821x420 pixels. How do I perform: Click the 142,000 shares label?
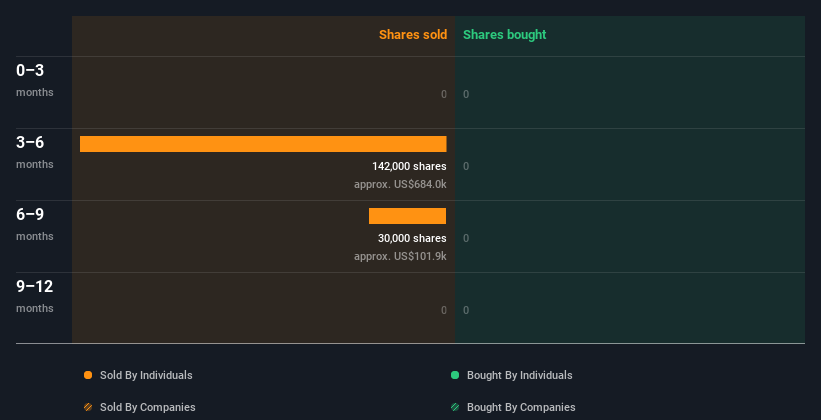point(409,166)
